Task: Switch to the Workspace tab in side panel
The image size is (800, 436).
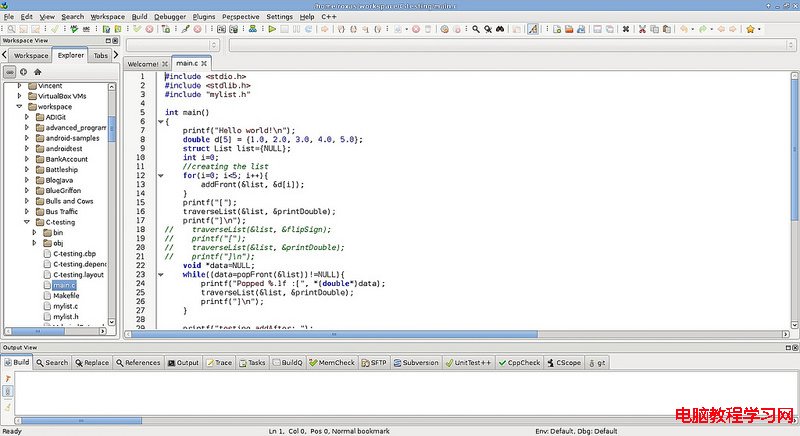Action: 31,55
